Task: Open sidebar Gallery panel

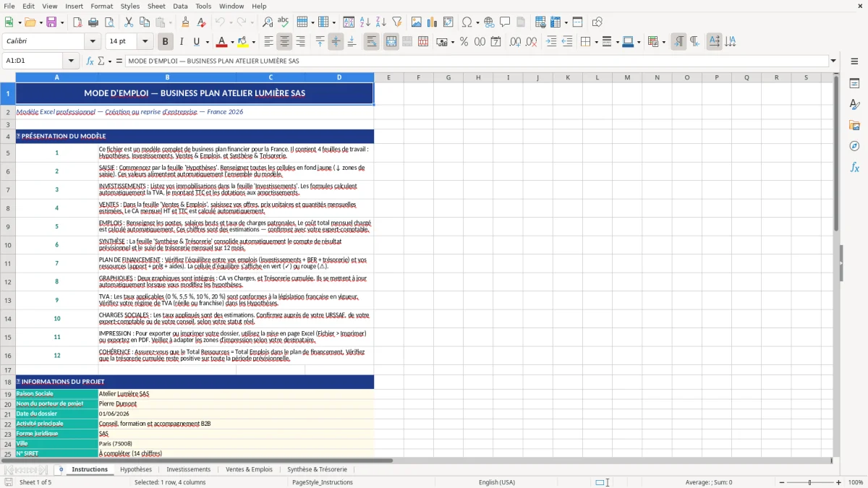Action: pyautogui.click(x=854, y=126)
